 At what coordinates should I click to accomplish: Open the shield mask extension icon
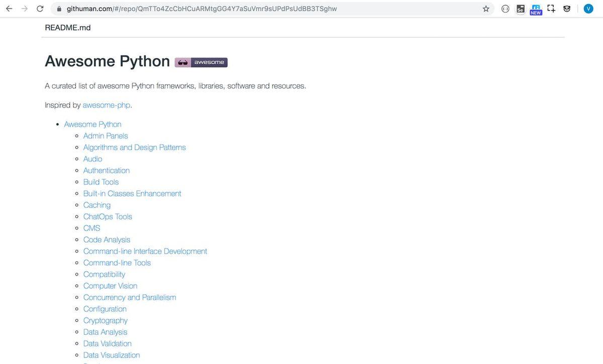coord(567,9)
